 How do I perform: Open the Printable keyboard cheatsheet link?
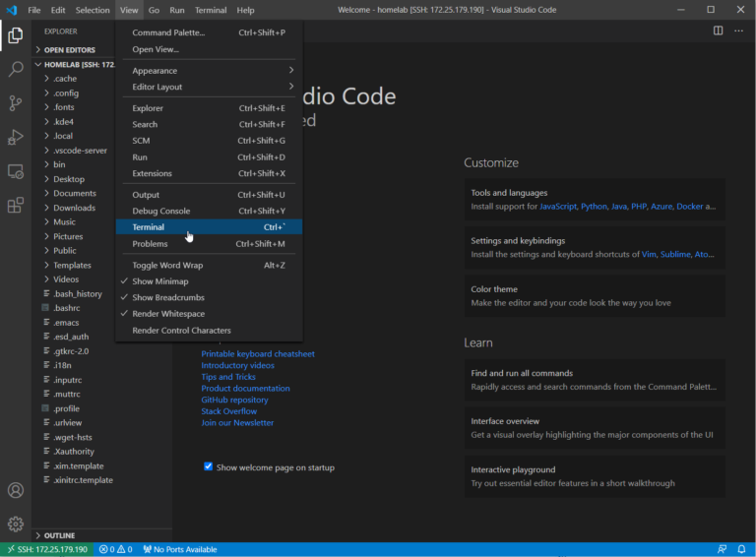(x=258, y=354)
